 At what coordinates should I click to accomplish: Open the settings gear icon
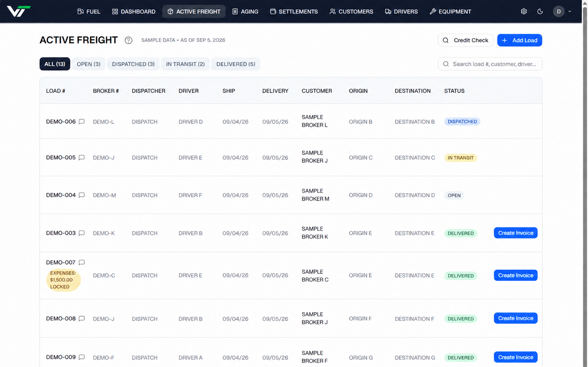[524, 12]
